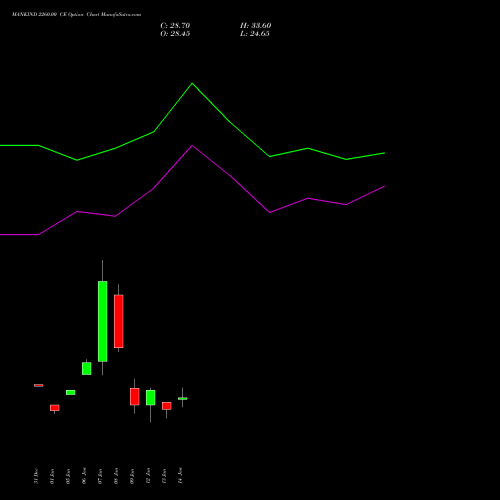
Task: Click the small green candle for 14 Jan
Action: pos(183,399)
